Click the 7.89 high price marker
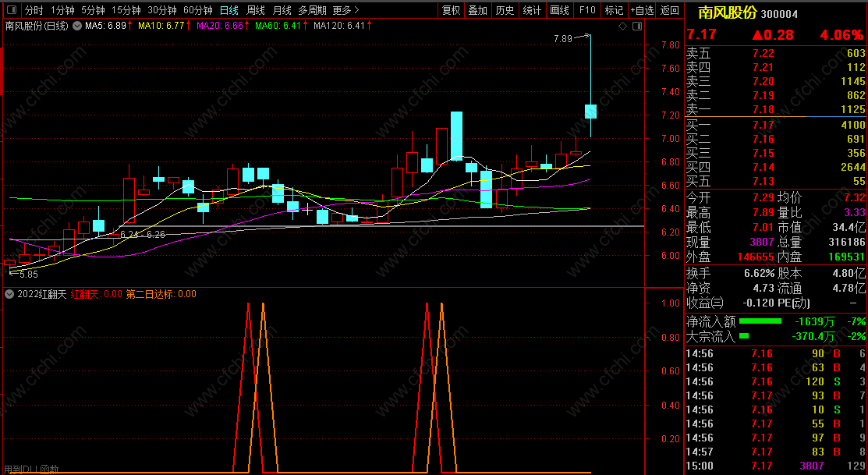 [562, 38]
